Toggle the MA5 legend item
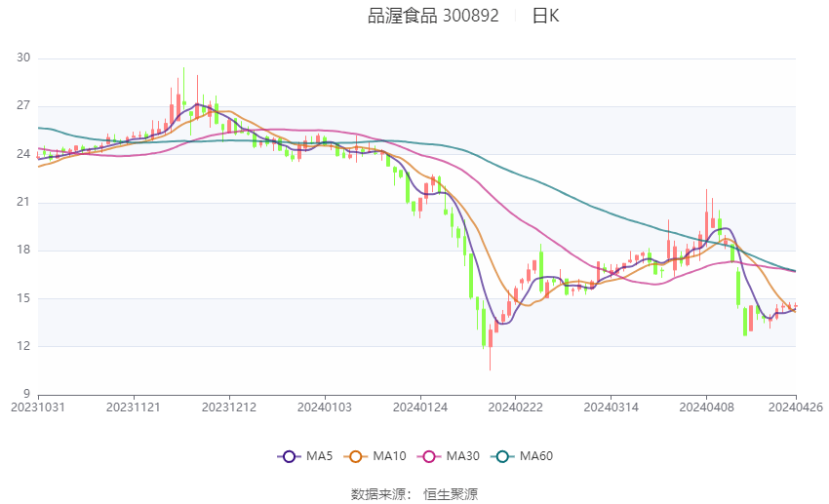The image size is (829, 504). click(x=305, y=456)
